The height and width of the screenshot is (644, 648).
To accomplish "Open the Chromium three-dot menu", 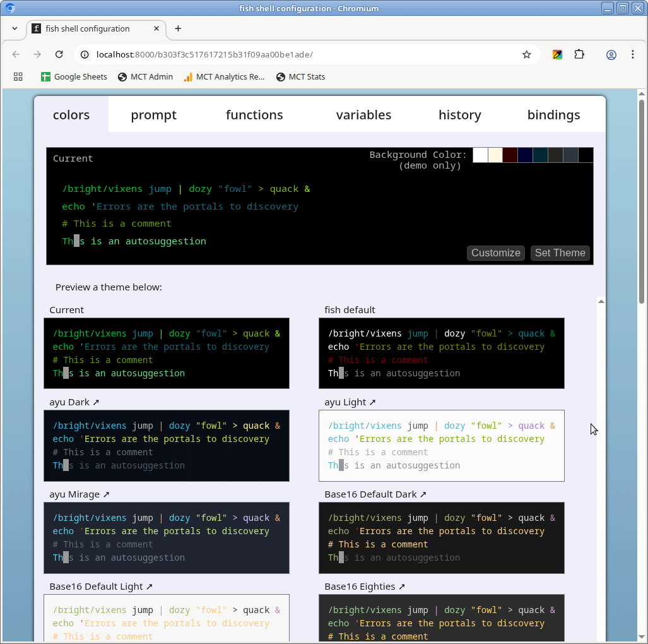I will click(633, 55).
